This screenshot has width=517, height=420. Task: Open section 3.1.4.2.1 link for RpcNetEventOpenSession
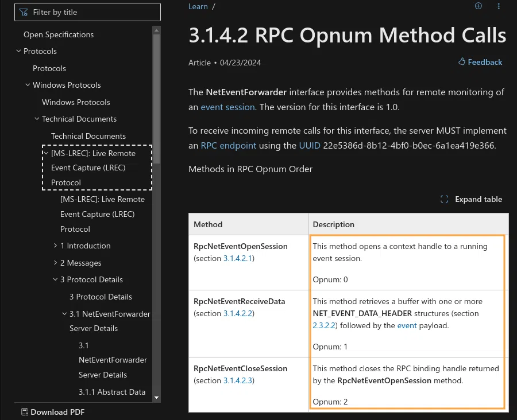pos(238,258)
